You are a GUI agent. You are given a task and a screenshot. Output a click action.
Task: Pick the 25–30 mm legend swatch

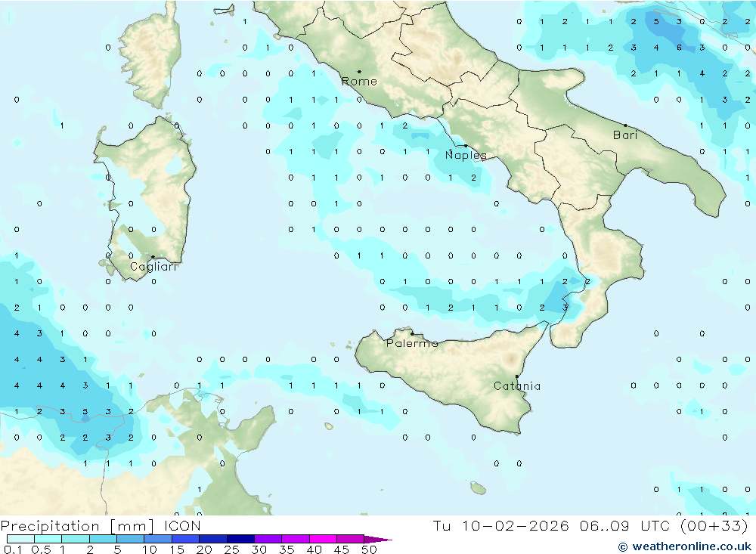240,539
